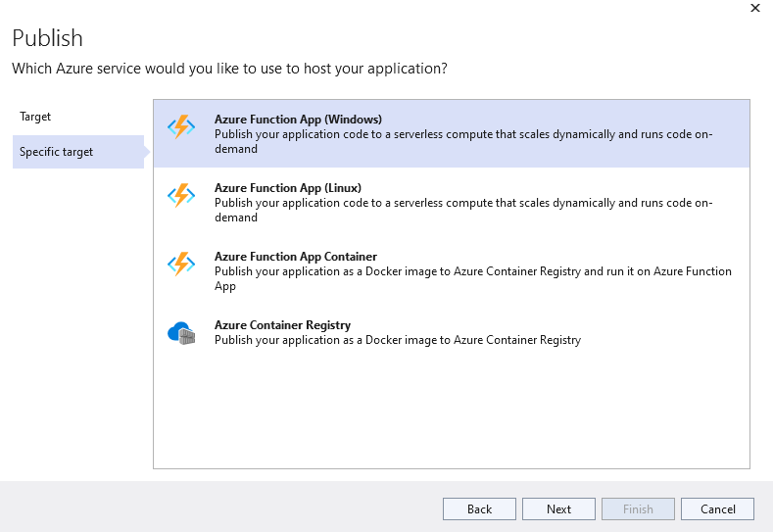Click the Azure Container Registry cloud icon
This screenshot has height=532, width=773.
[x=181, y=333]
